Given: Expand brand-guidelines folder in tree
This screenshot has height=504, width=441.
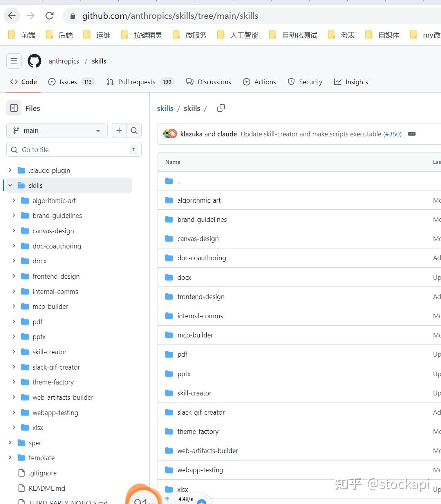Looking at the screenshot, I should (14, 216).
